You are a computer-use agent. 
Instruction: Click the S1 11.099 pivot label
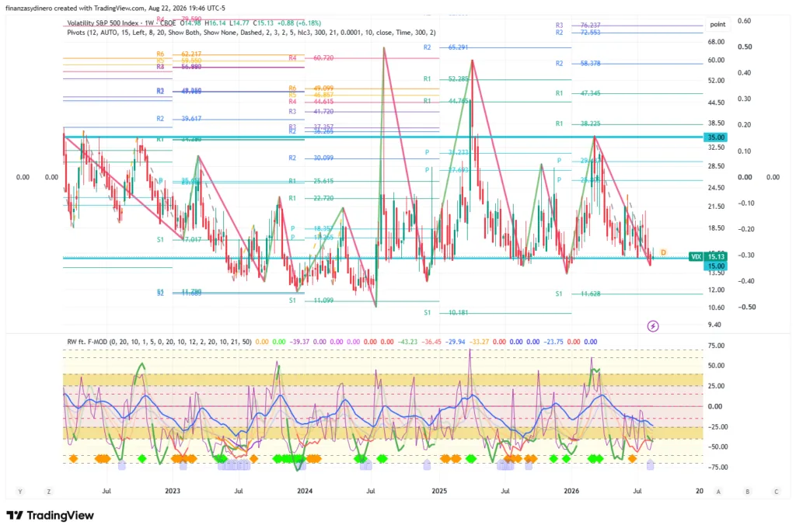click(x=311, y=301)
